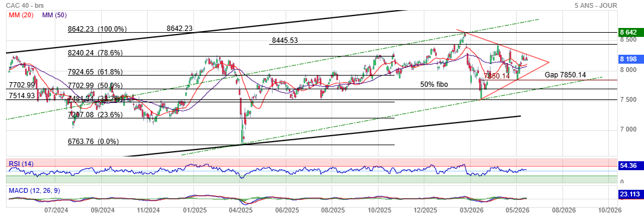Click the 7 000 price axis label

pos(628,130)
